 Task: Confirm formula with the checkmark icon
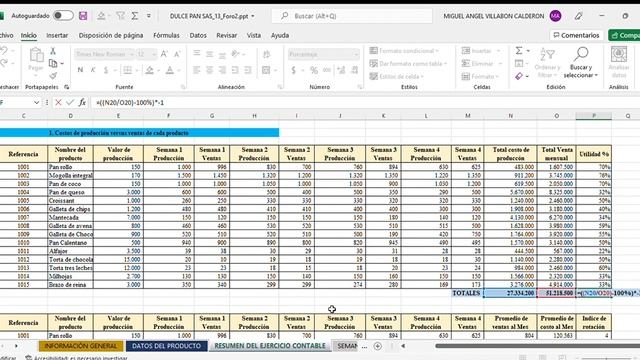[x=70, y=102]
